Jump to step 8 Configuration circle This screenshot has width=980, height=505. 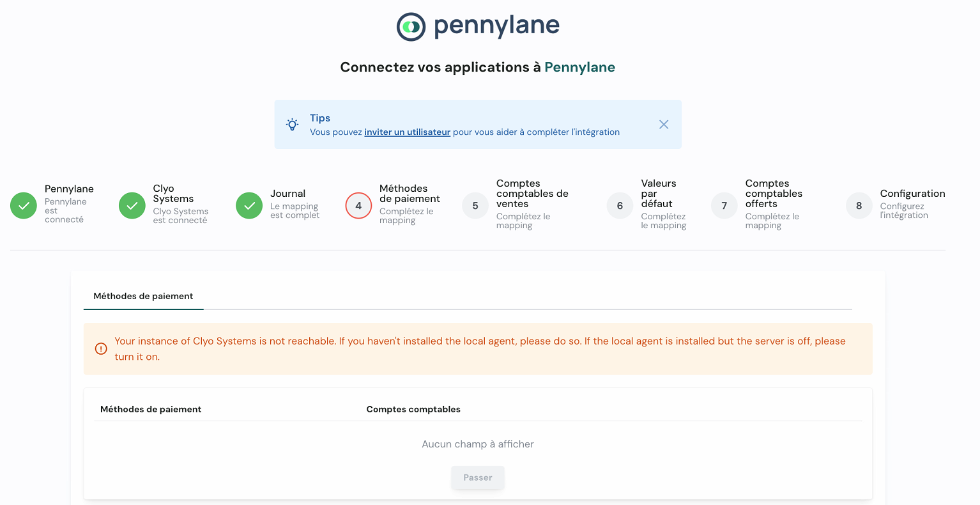859,206
